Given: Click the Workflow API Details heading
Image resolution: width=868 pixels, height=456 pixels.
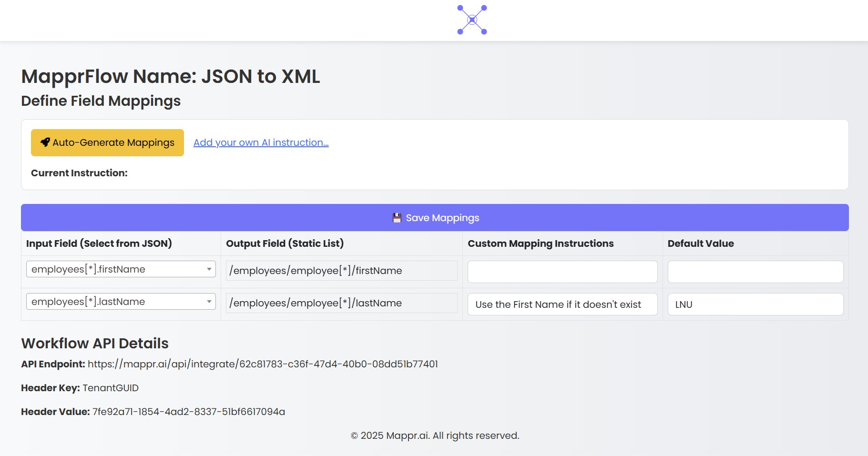Looking at the screenshot, I should pyautogui.click(x=95, y=343).
